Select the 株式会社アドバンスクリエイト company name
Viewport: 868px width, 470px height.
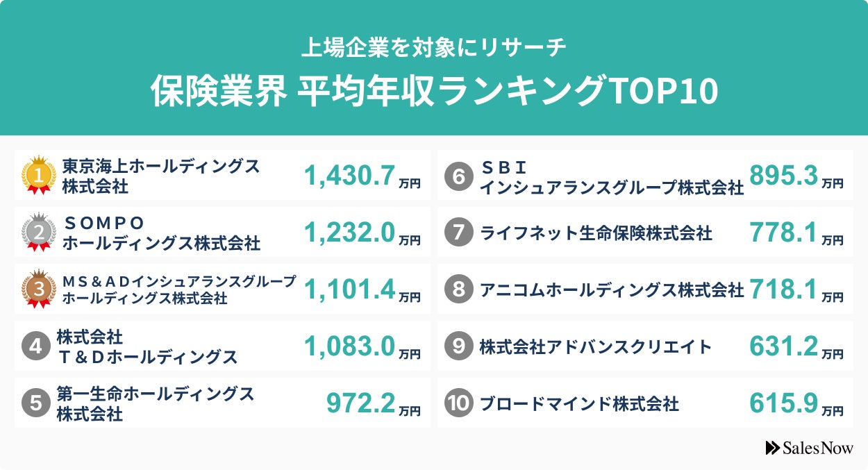(x=596, y=346)
